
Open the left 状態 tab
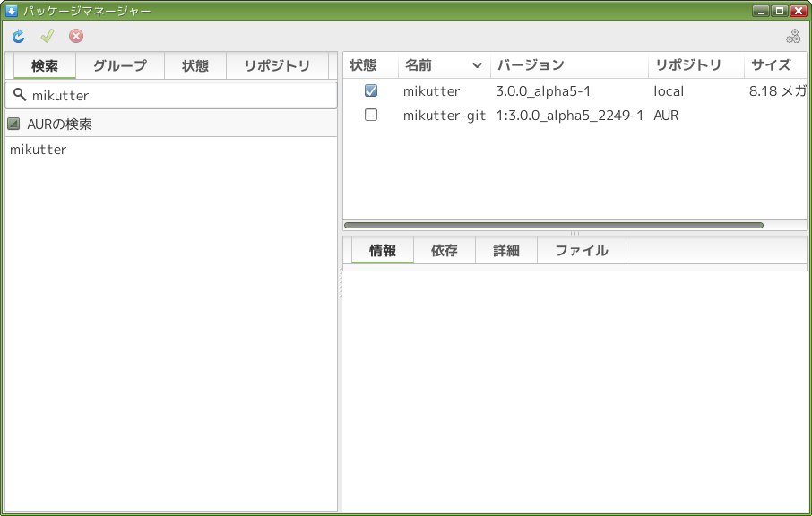pyautogui.click(x=195, y=65)
